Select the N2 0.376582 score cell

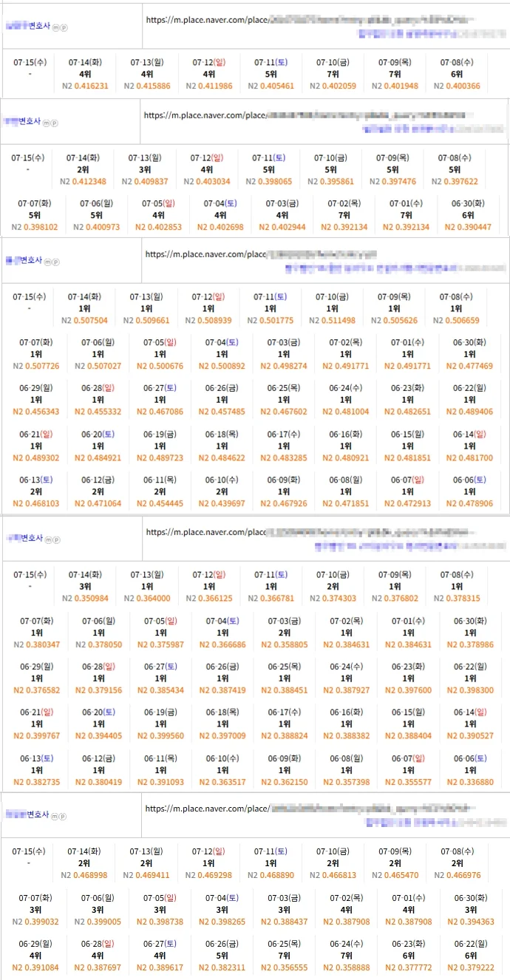point(36,690)
